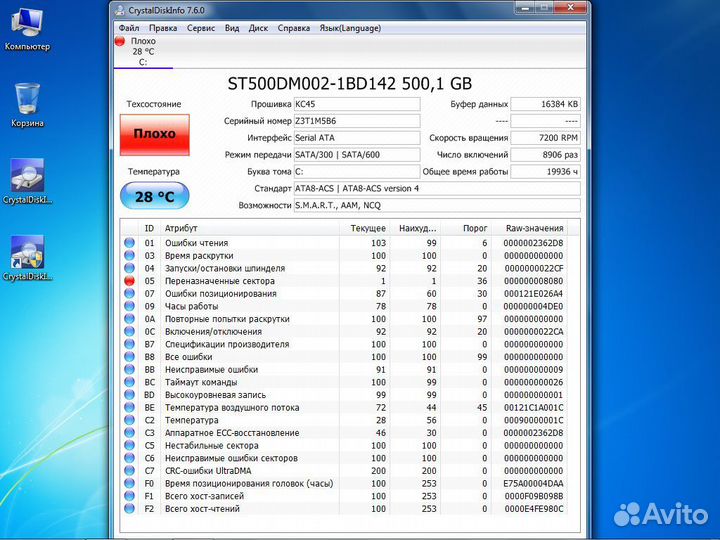The height and width of the screenshot is (540, 720).
Task: Select the C: drive tab showing Плохо 28 °C
Action: (143, 51)
